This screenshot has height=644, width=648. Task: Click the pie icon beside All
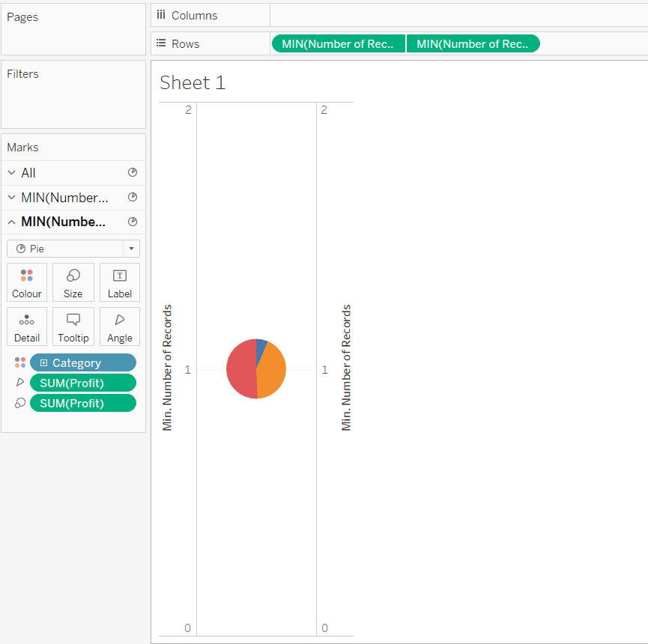point(133,172)
